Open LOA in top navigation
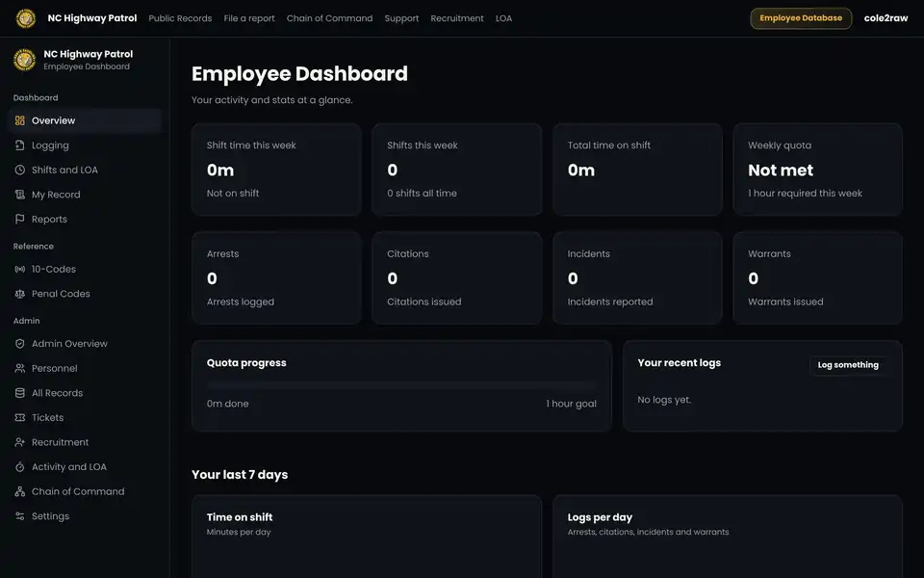This screenshot has height=578, width=924. 503,18
